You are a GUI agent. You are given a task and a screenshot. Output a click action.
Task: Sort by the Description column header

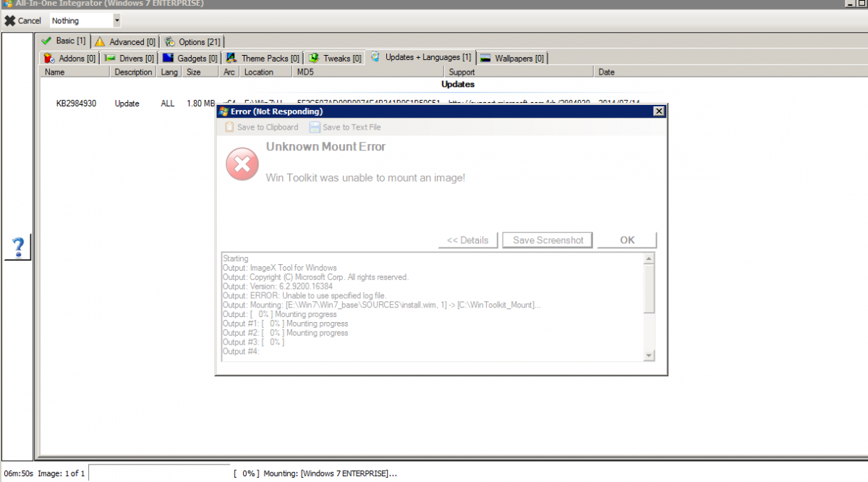(x=134, y=72)
